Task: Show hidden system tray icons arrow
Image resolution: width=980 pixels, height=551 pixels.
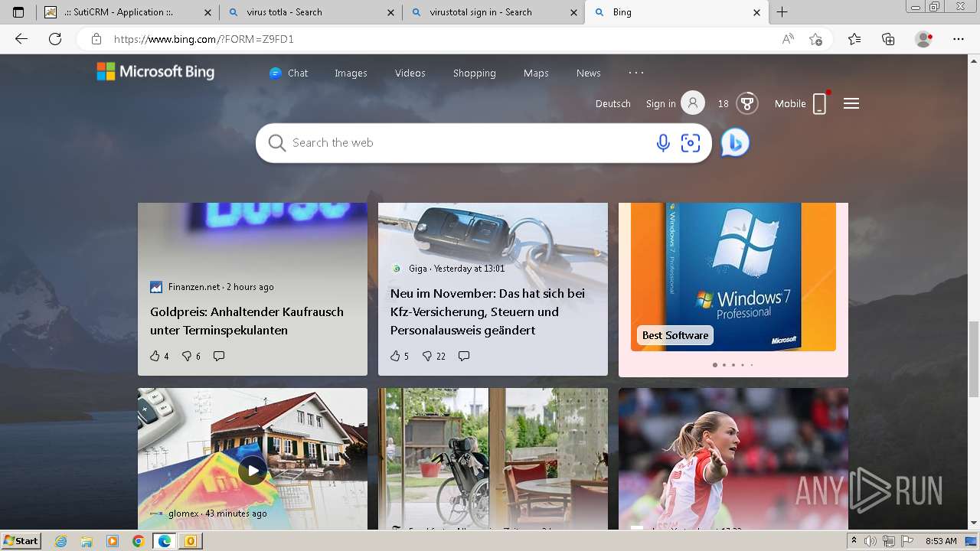Action: tap(854, 541)
